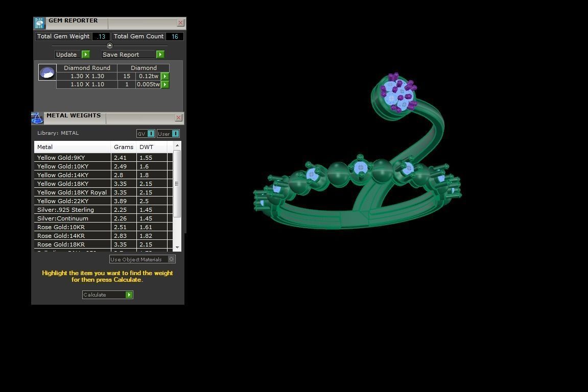Select Rose Gold:10KR row

[104, 227]
